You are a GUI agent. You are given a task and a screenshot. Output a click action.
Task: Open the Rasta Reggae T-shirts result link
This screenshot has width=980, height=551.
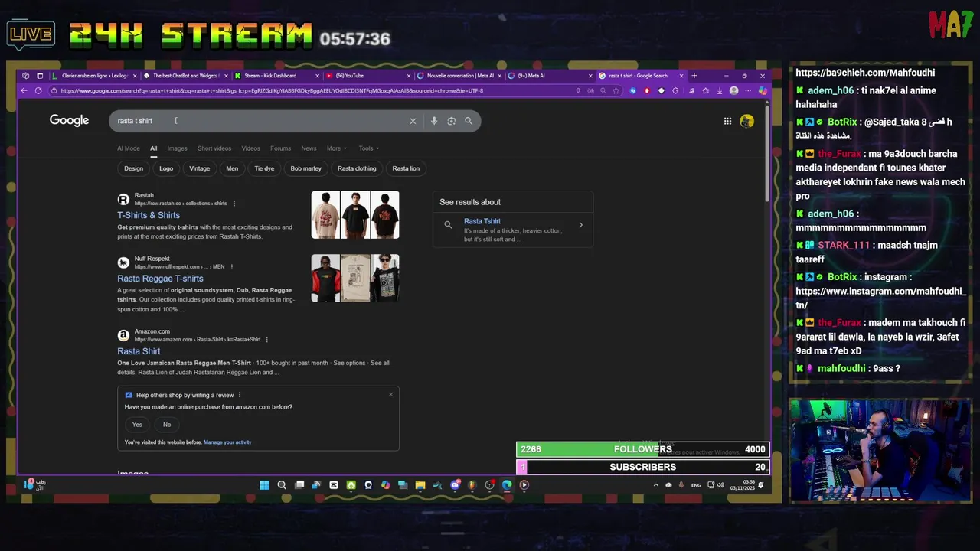tap(160, 279)
